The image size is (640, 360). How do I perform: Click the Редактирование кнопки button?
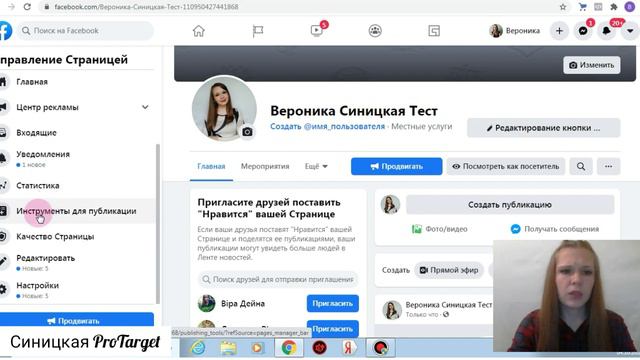click(x=544, y=128)
